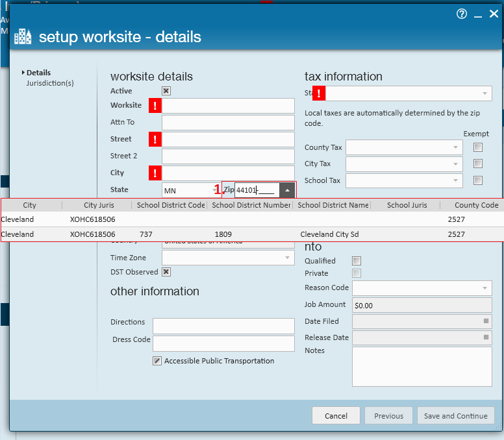The image size is (504, 440).
Task: Open the Jurisdiction(s) section
Action: pyautogui.click(x=50, y=83)
